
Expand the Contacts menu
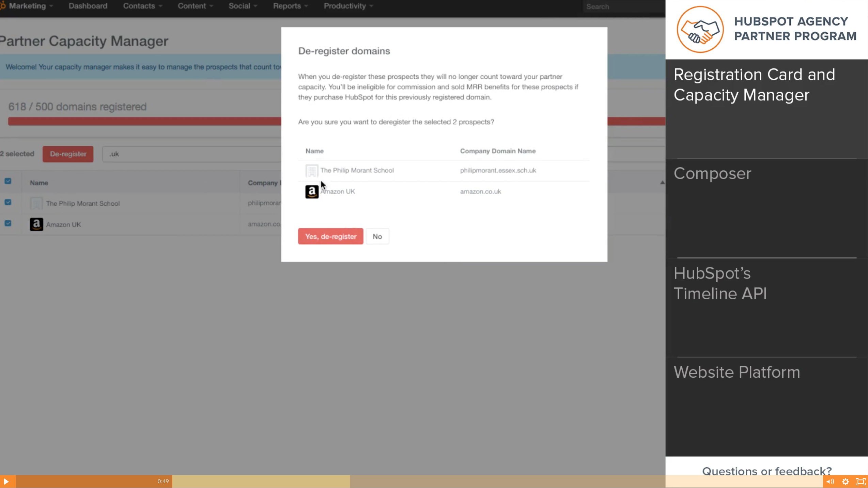tap(143, 6)
